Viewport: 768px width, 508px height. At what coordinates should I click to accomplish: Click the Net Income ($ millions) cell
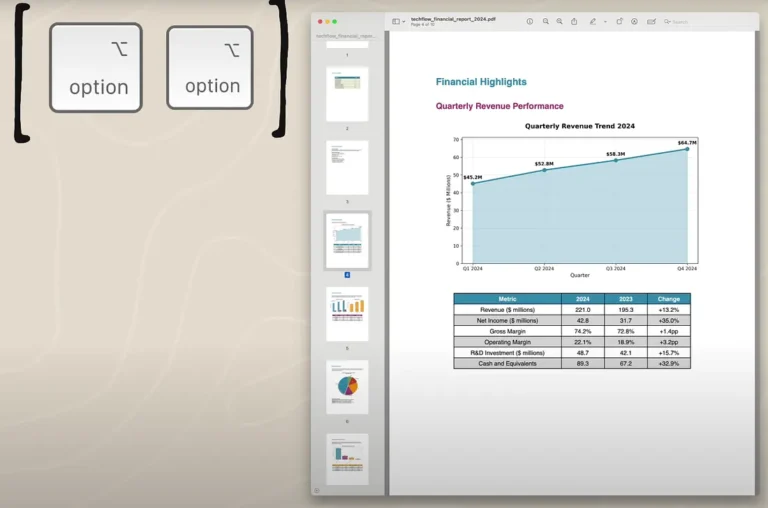(507, 320)
